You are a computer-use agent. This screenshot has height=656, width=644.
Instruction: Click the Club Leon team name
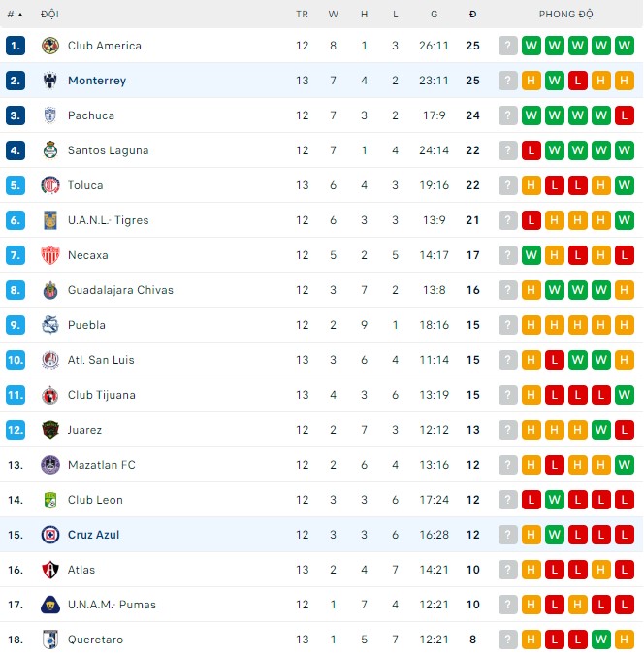[x=95, y=500]
